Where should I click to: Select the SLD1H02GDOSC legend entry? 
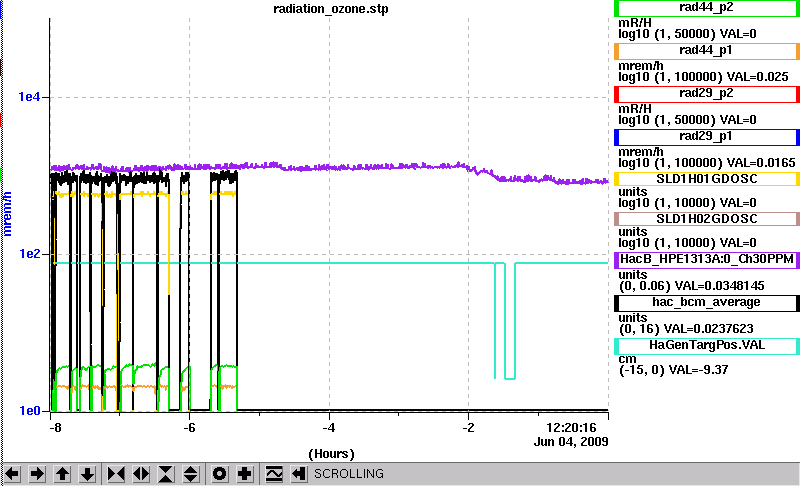tap(707, 219)
